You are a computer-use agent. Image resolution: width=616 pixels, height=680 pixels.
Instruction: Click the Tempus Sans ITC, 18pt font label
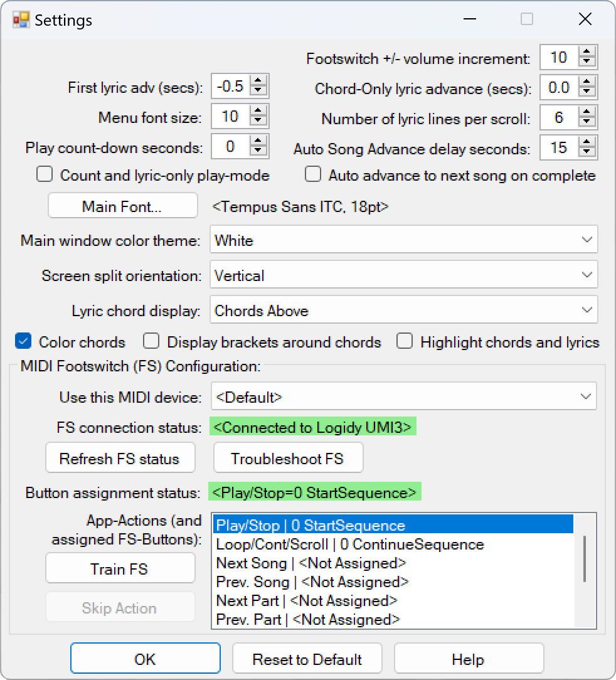(x=300, y=206)
